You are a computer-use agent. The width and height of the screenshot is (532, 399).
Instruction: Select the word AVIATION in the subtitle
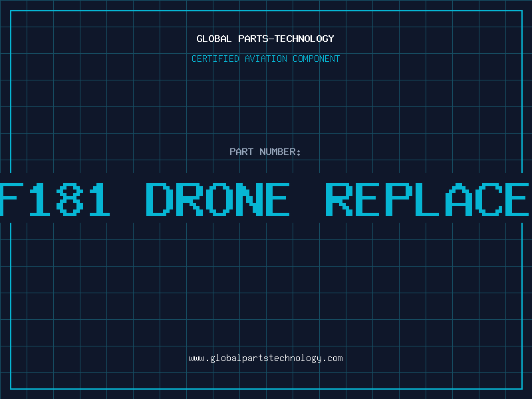tap(266, 59)
